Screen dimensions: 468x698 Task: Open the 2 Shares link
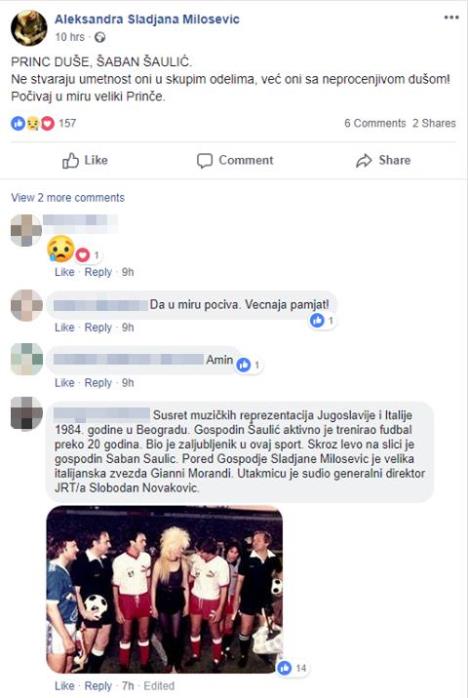point(434,123)
